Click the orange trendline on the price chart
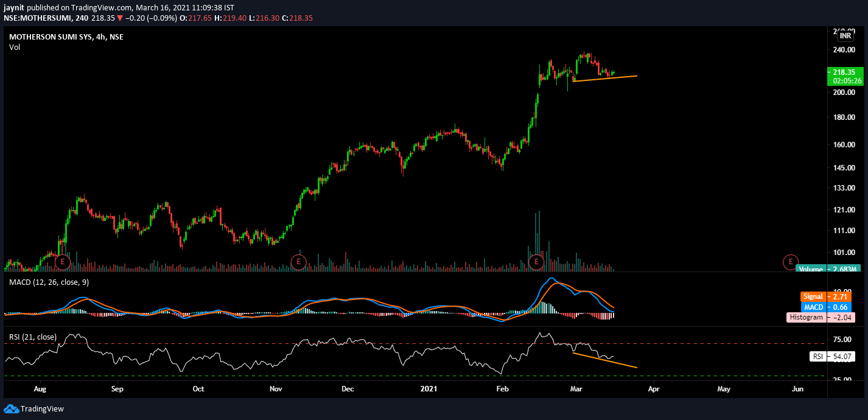The height and width of the screenshot is (420, 868). click(x=605, y=79)
